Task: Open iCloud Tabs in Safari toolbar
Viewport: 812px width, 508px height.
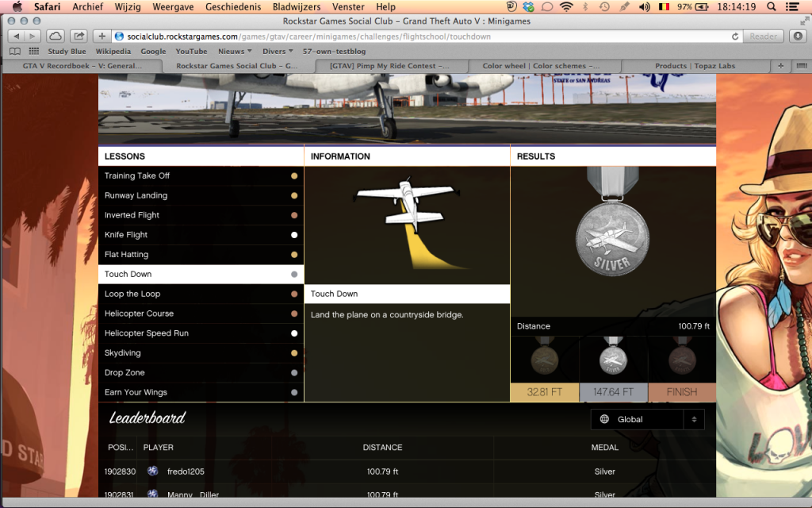Action: coord(56,37)
